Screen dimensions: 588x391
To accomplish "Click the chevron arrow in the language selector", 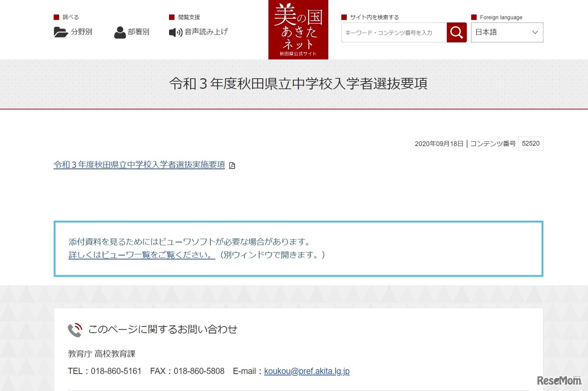I will tap(534, 32).
